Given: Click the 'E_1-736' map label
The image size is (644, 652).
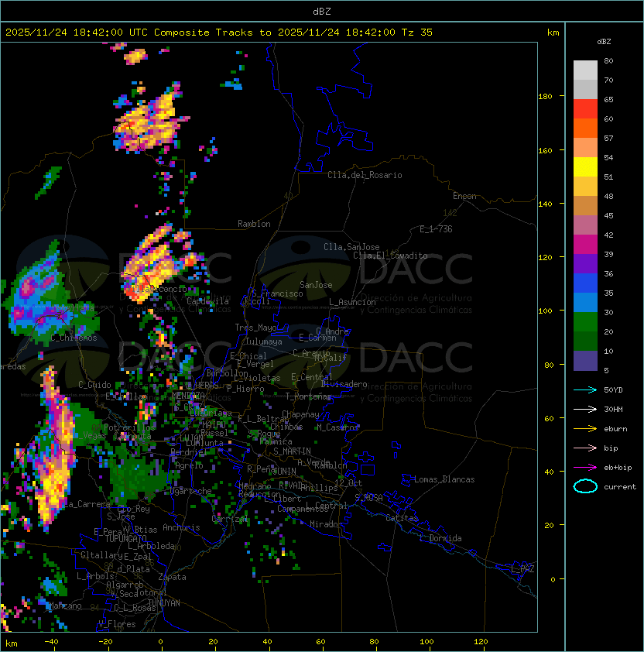Looking at the screenshot, I should pos(436,229).
